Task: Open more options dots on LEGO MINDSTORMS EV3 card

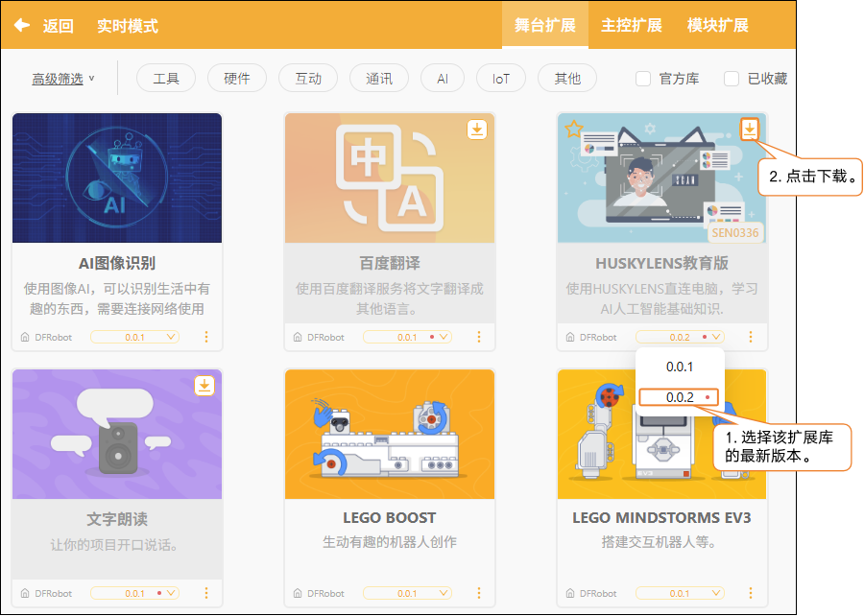Action: point(750,593)
